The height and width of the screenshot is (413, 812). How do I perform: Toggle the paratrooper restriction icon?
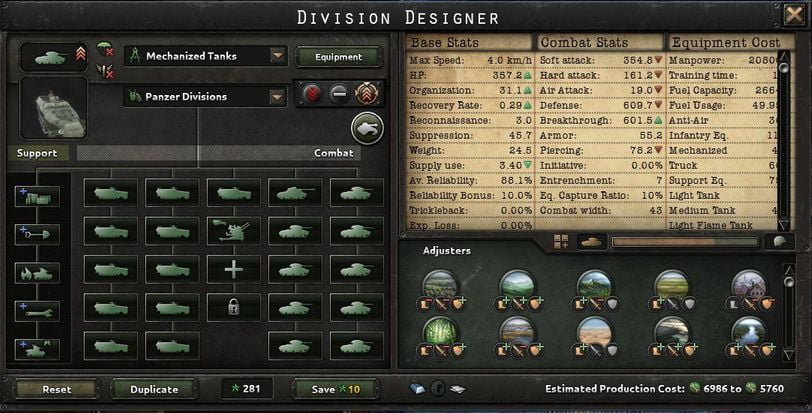pos(105,49)
